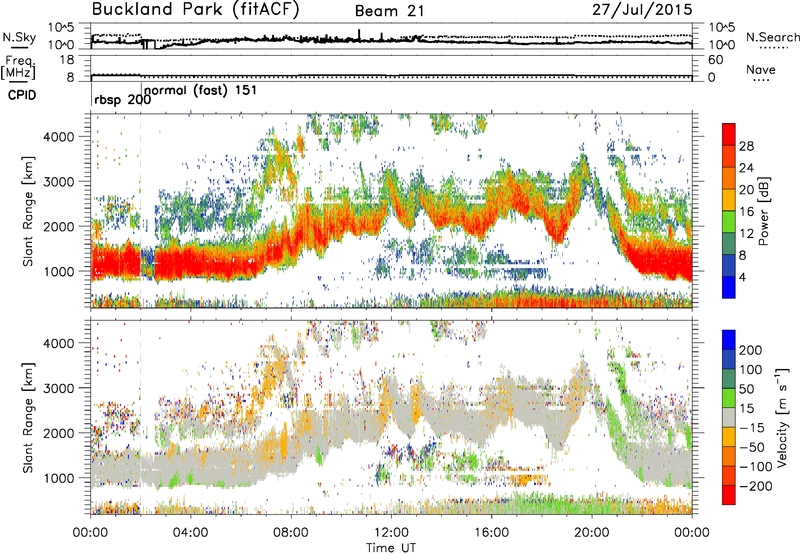Click the rightmost "00:00" time tick label
This screenshot has height=554, width=800.
692,533
